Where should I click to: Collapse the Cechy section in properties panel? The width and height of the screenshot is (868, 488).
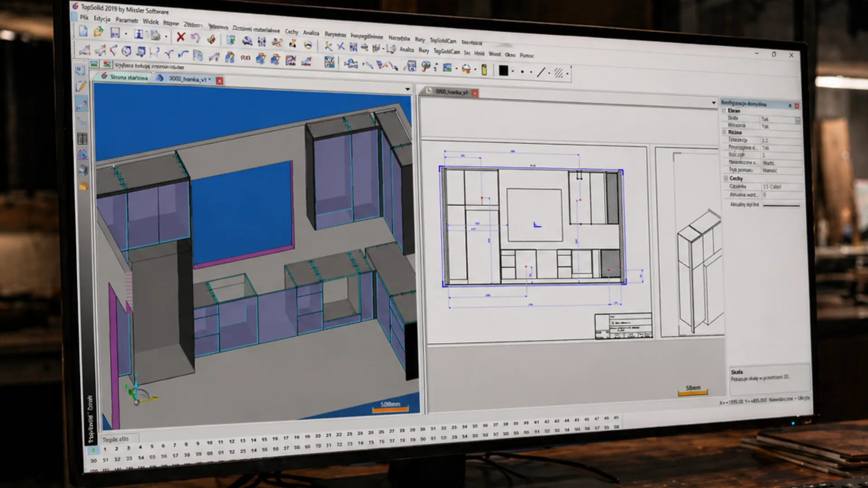(726, 178)
